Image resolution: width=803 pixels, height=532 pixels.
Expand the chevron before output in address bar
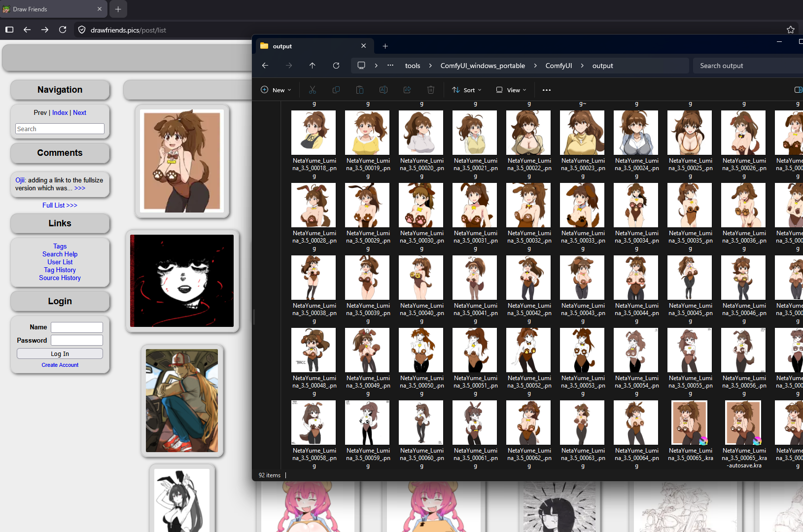click(582, 66)
